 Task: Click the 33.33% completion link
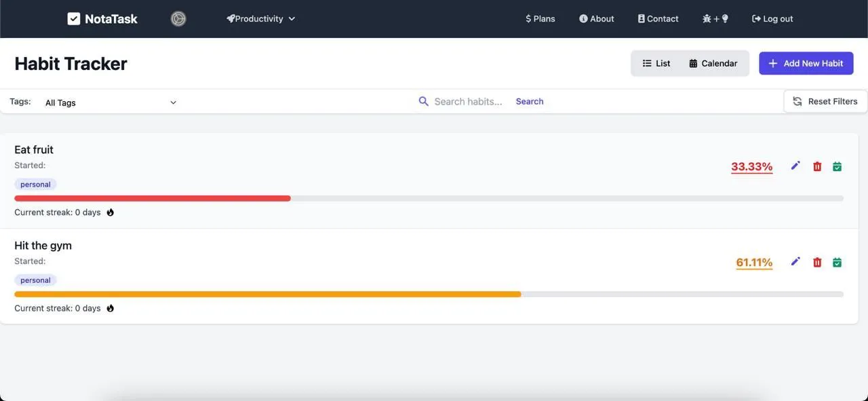(751, 167)
